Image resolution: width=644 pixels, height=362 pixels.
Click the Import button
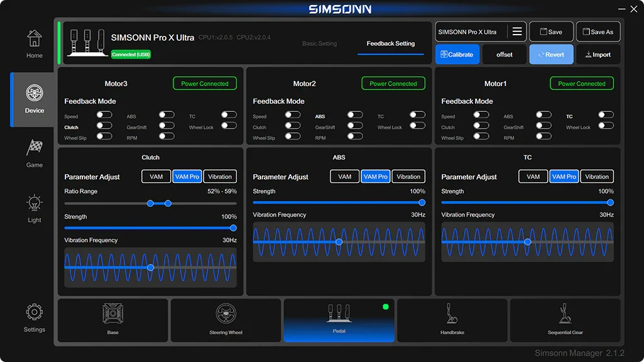598,54
